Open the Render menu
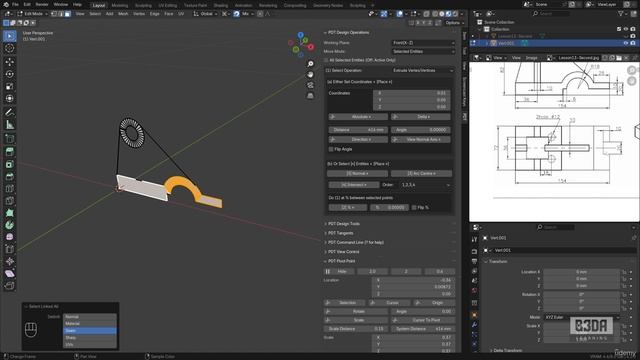The width and height of the screenshot is (640, 360). point(42,4)
